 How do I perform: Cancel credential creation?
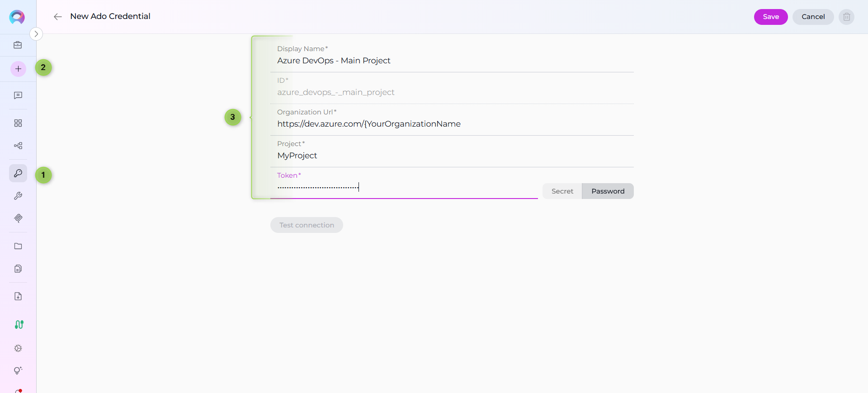813,17
